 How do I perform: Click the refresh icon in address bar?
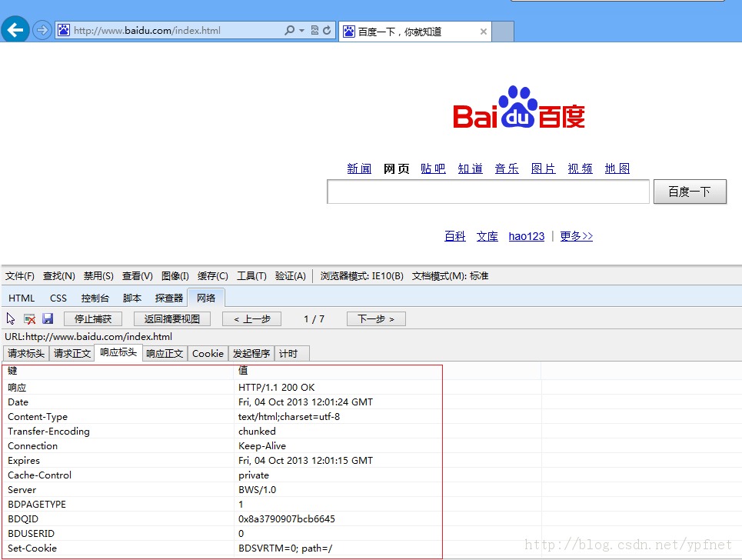click(x=327, y=30)
